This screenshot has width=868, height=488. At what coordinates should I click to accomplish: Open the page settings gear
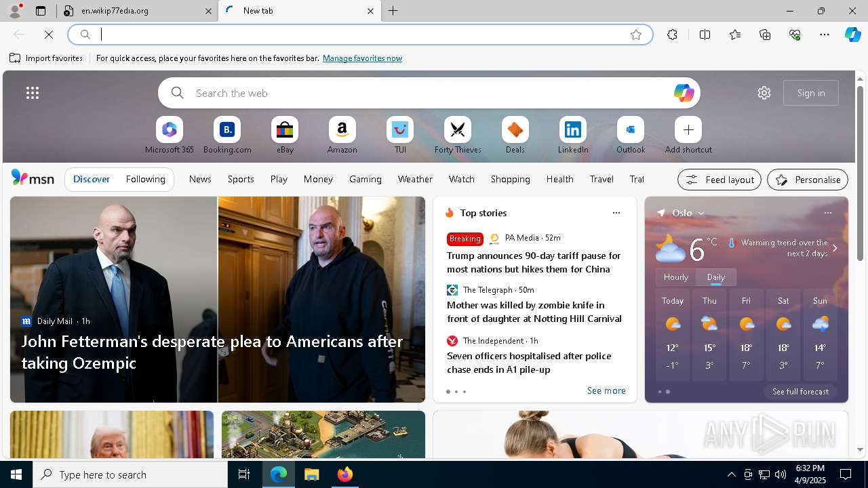pos(764,93)
